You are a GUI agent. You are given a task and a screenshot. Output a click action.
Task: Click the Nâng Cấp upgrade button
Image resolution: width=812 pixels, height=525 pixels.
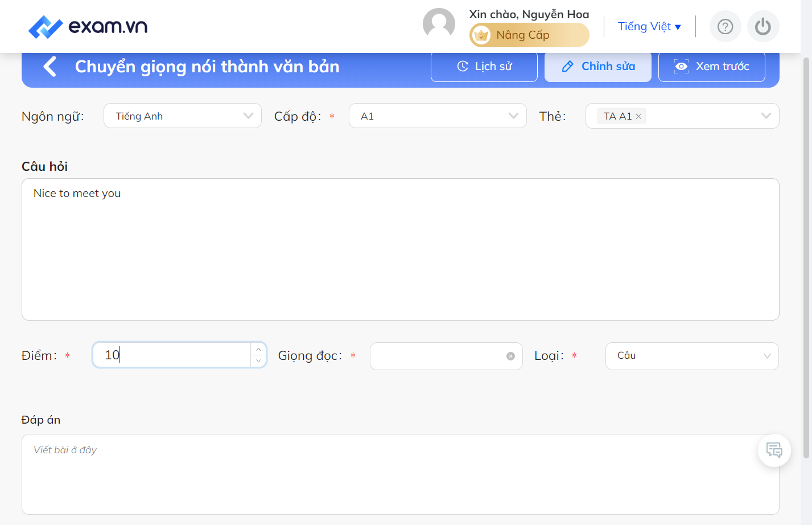click(529, 35)
